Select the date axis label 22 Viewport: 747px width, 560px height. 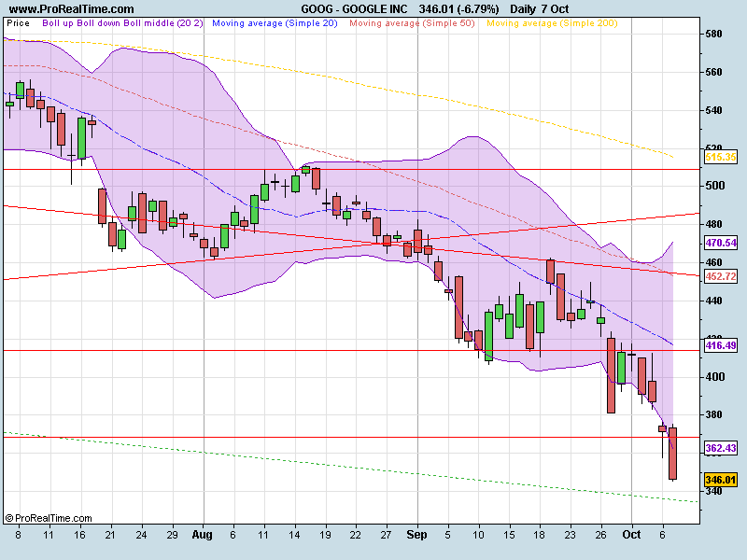pyautogui.click(x=356, y=535)
